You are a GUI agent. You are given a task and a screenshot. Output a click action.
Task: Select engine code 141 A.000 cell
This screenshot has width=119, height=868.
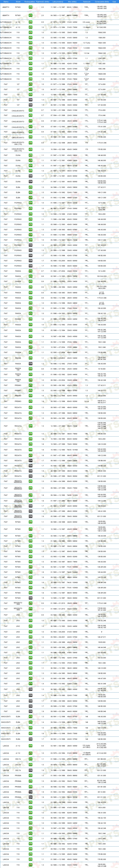(x=102, y=271)
